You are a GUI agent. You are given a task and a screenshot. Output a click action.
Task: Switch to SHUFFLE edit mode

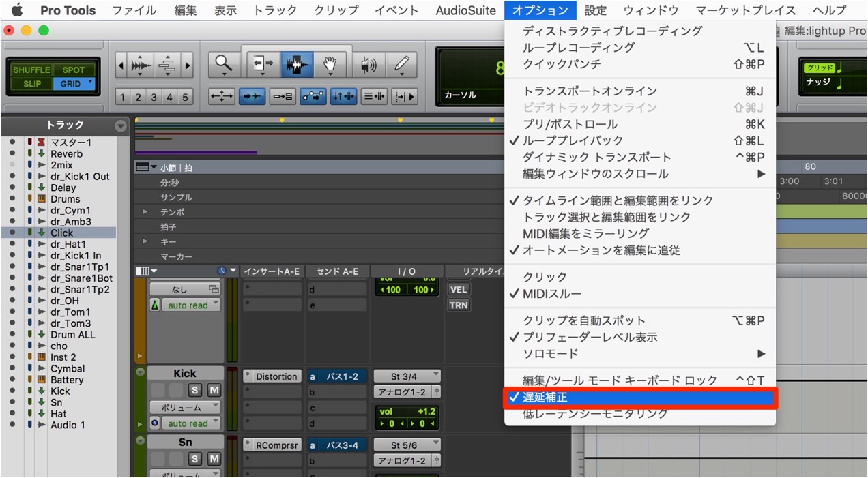pyautogui.click(x=31, y=70)
